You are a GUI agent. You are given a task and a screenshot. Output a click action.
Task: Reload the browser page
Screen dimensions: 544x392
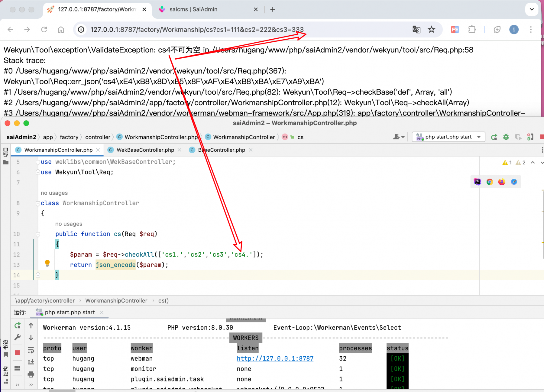click(x=44, y=29)
